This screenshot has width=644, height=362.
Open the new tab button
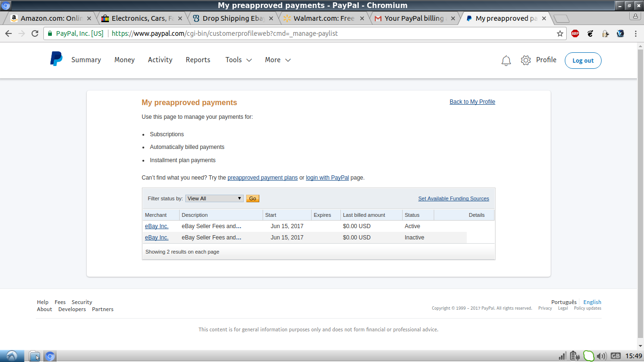561,19
